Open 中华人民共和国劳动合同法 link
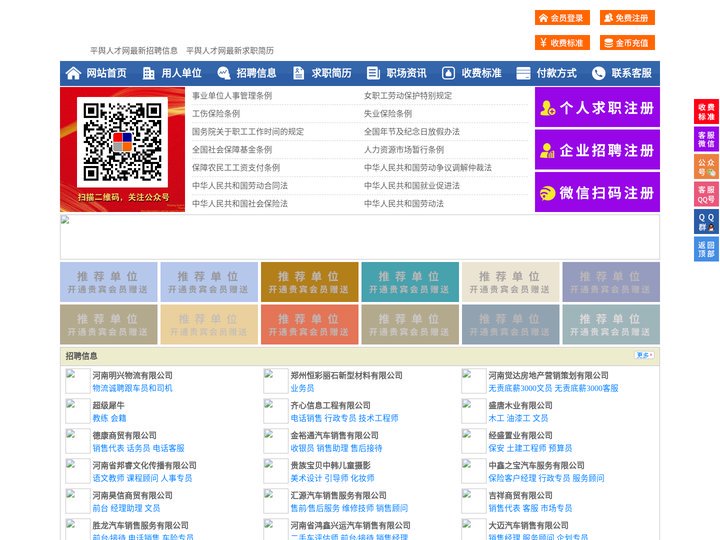Viewport: 720px width, 540px height. coord(240,185)
